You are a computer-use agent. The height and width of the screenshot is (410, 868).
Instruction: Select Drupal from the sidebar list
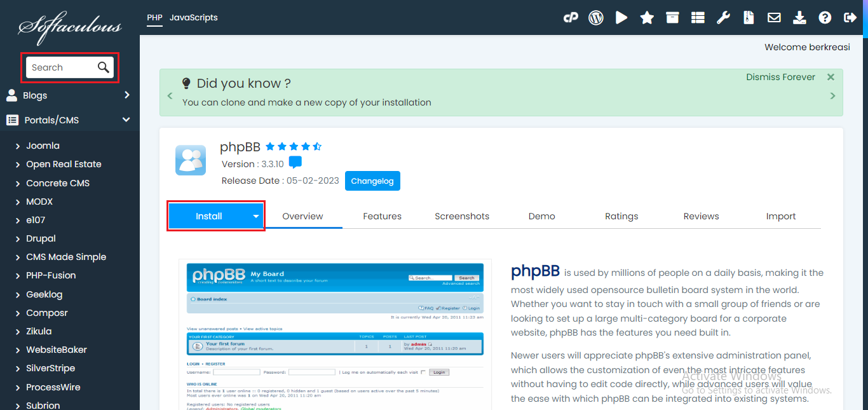(41, 238)
